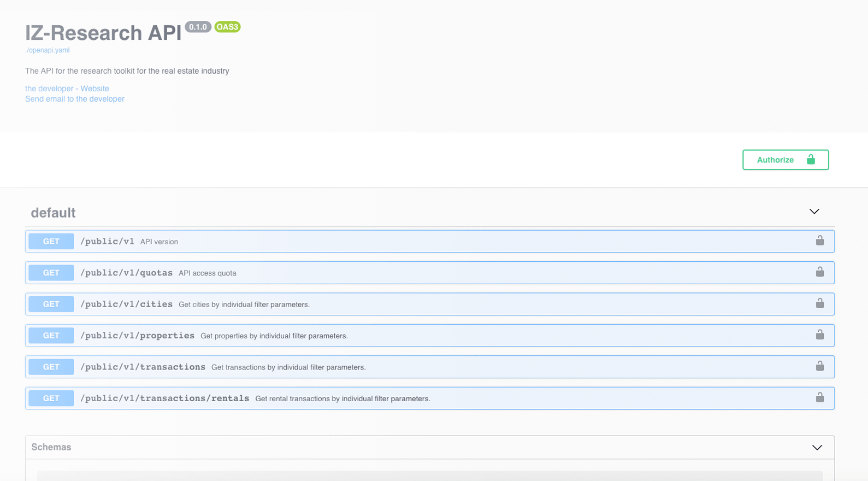Open the ./openapi.yaml link
868x481 pixels.
click(x=47, y=50)
